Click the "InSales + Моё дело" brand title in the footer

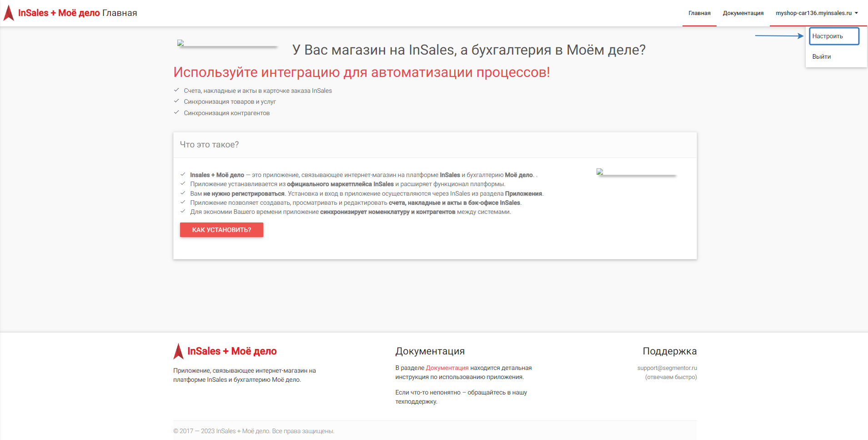[x=232, y=351]
